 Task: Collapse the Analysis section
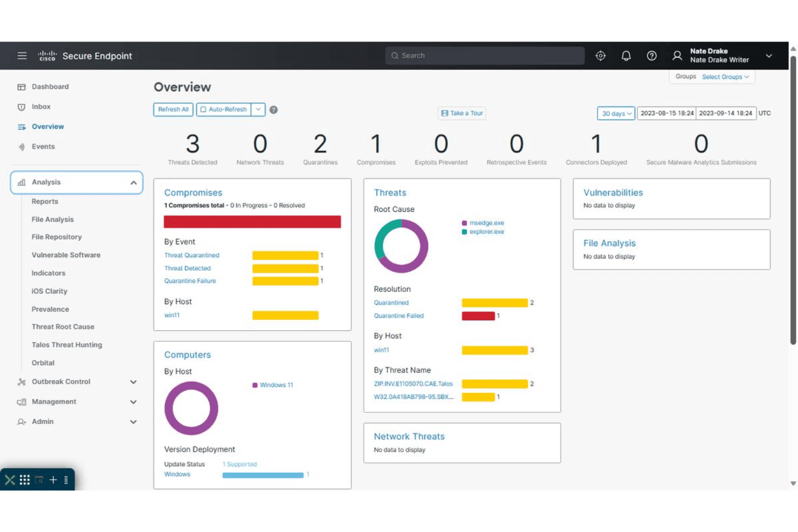pyautogui.click(x=133, y=183)
